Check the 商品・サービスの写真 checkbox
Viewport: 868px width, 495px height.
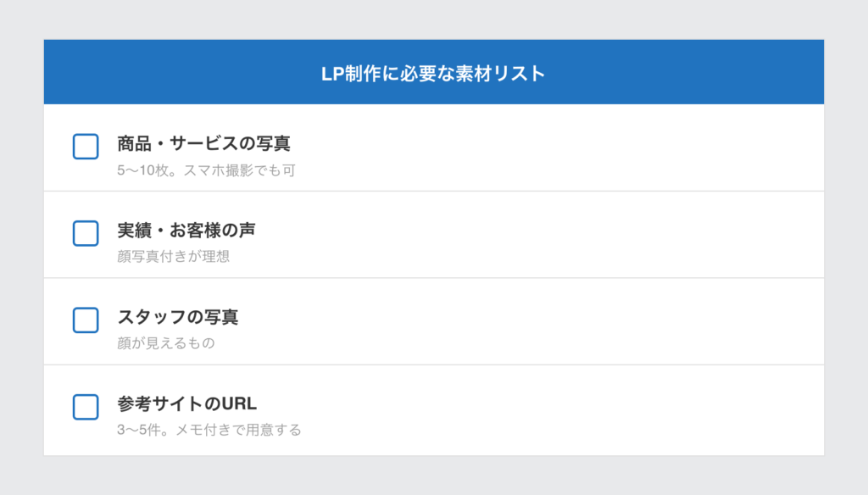(x=86, y=147)
